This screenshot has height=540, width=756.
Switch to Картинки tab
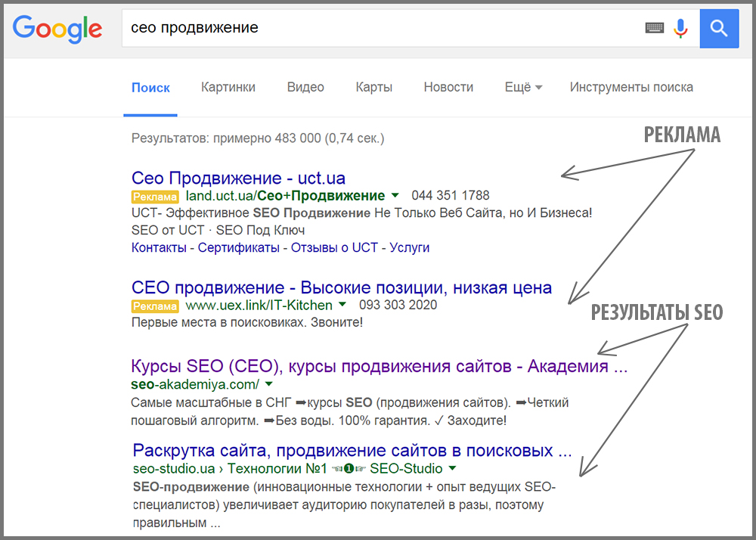[228, 87]
